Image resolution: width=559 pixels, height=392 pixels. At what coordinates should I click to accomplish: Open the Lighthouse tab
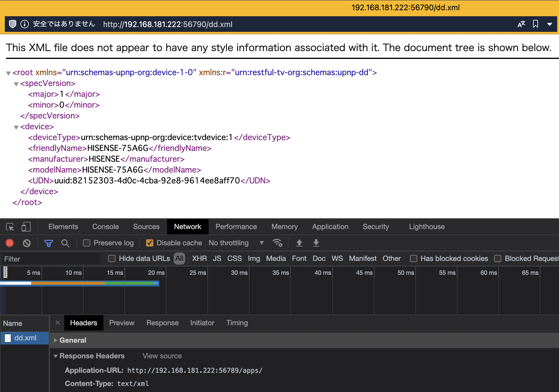point(427,227)
